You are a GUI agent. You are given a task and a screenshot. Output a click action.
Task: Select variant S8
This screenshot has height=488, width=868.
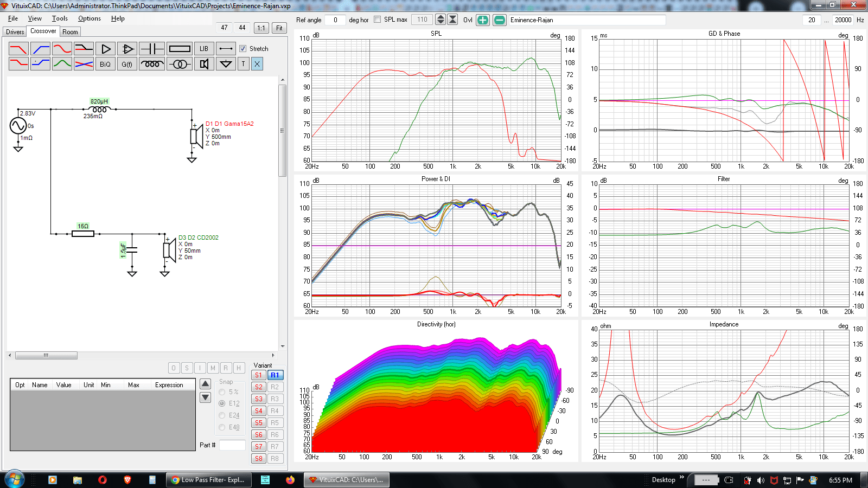259,459
